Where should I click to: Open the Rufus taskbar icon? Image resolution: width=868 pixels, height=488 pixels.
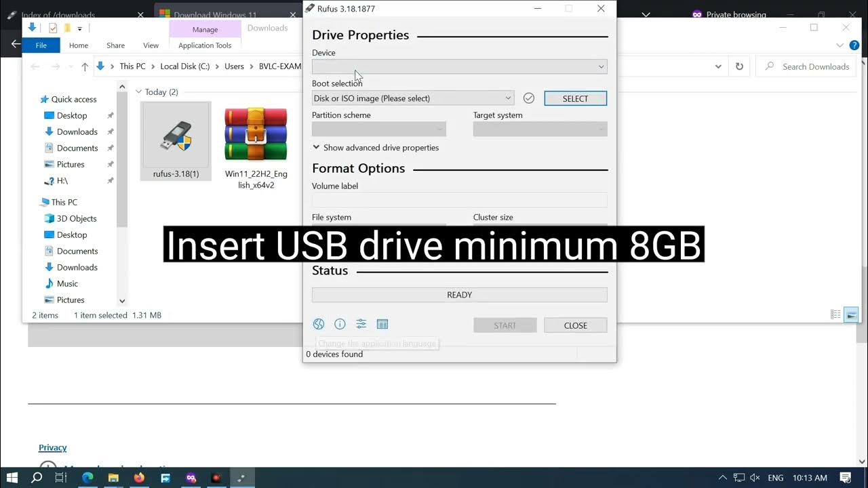click(x=242, y=478)
